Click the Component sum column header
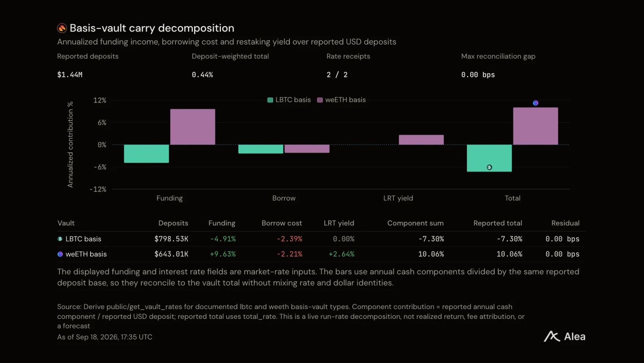644x363 pixels. (415, 223)
